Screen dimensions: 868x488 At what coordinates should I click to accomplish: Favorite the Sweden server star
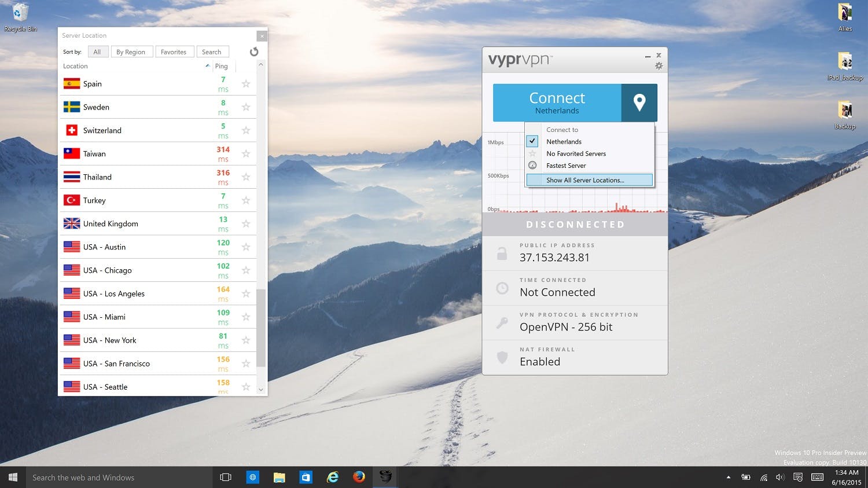[x=246, y=107]
